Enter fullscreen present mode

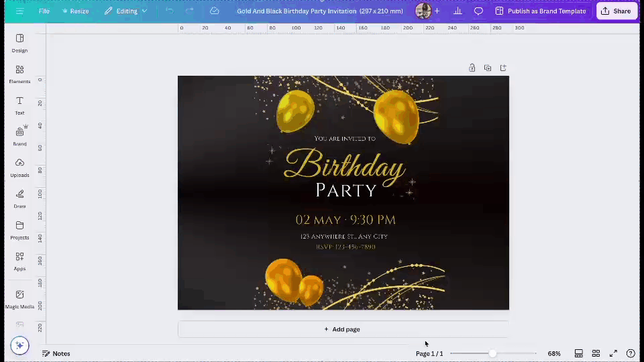tap(613, 353)
